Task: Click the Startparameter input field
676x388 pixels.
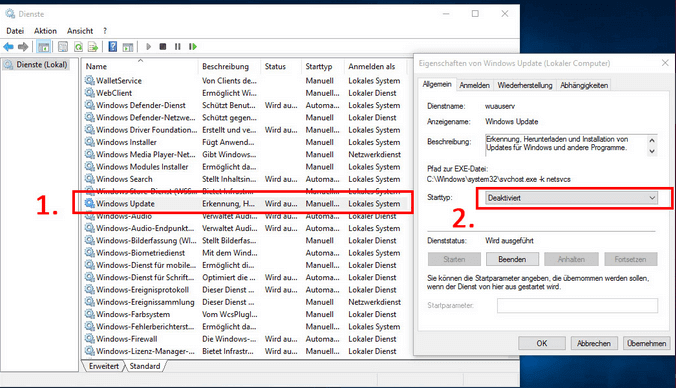Action: click(x=577, y=306)
